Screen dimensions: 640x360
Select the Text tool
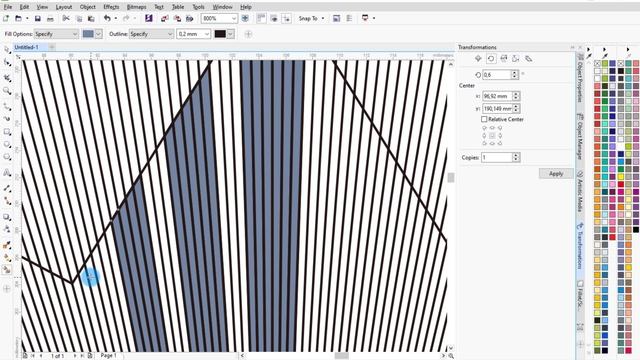pos(7,173)
